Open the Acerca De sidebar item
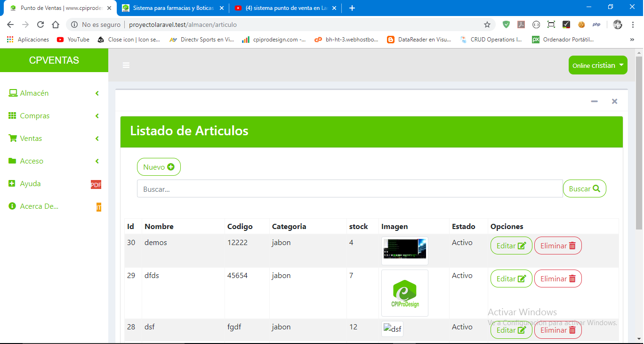The image size is (644, 344). [39, 206]
